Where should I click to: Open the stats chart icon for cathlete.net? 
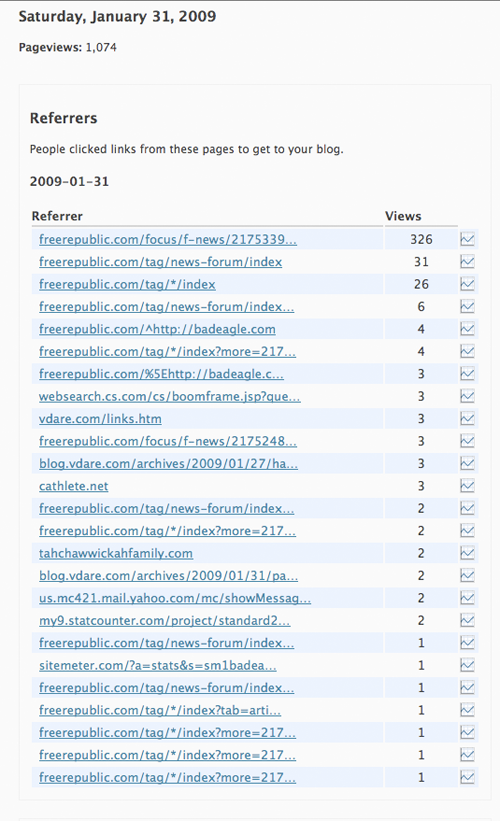tap(467, 486)
